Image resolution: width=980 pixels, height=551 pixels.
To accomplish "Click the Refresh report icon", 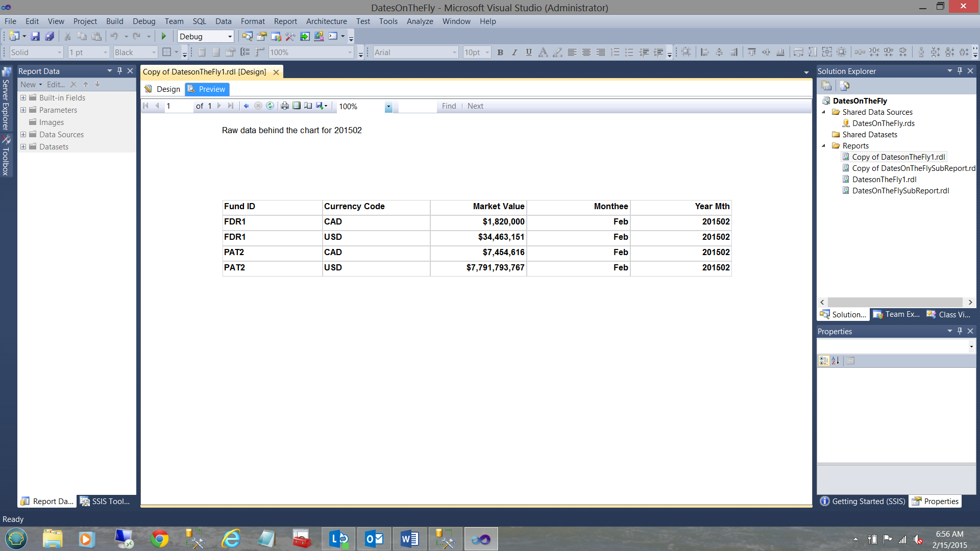I will (x=270, y=106).
